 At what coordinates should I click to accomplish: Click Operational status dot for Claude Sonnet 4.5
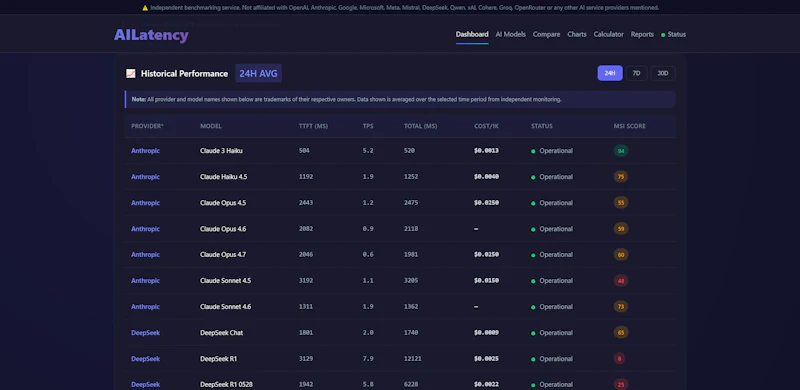533,281
